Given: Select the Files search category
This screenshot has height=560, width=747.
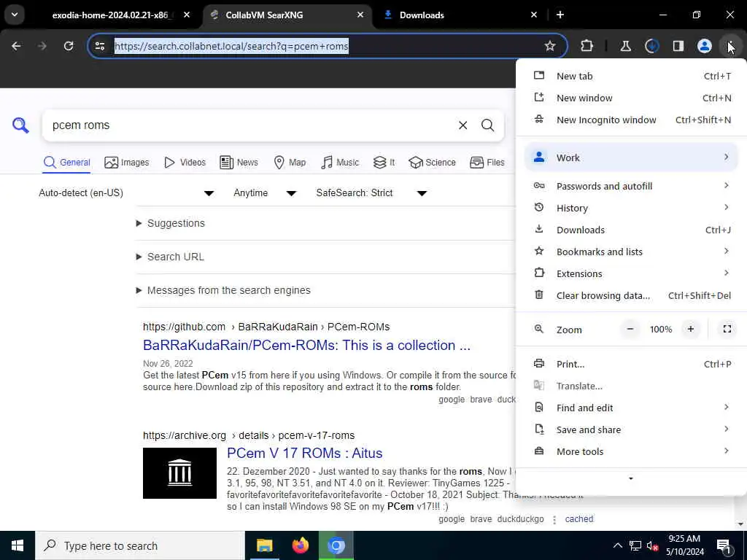Looking at the screenshot, I should point(487,163).
